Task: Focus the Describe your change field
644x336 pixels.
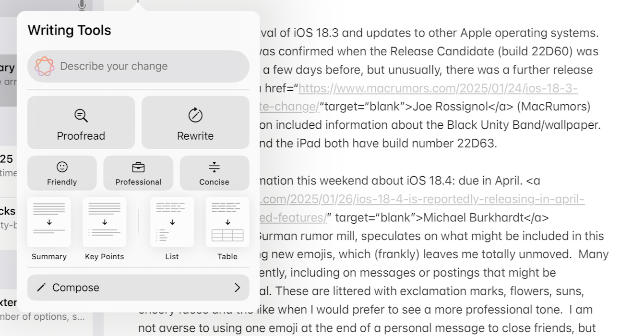Action: [x=138, y=66]
